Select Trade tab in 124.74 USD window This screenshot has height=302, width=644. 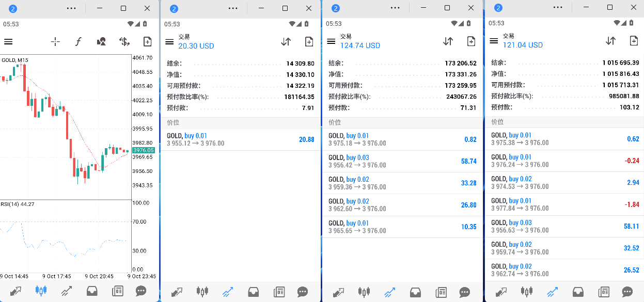click(390, 292)
